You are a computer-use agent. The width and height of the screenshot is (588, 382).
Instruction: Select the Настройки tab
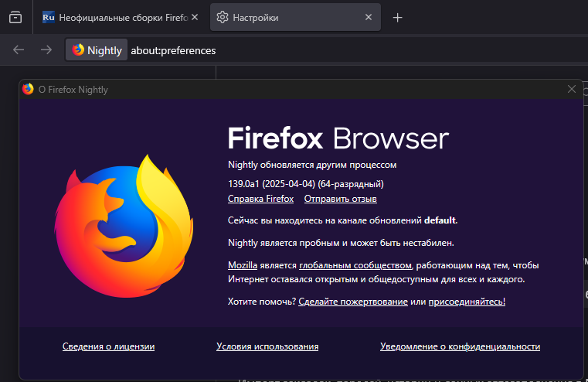point(286,17)
